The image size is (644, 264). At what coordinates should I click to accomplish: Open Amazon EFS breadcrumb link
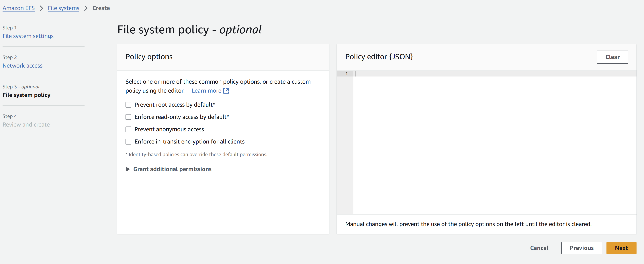click(19, 8)
